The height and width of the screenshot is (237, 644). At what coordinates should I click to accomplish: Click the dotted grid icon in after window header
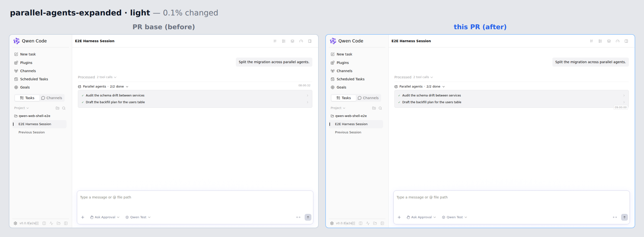[591, 41]
